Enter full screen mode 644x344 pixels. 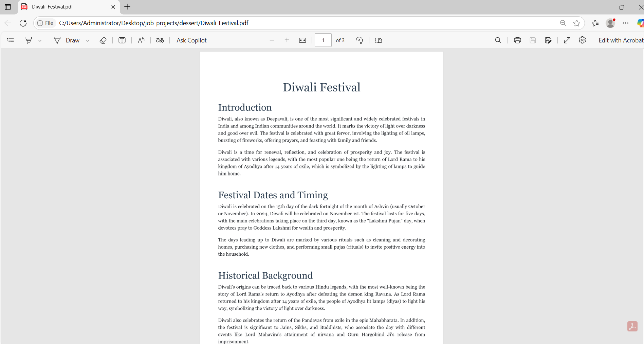567,40
